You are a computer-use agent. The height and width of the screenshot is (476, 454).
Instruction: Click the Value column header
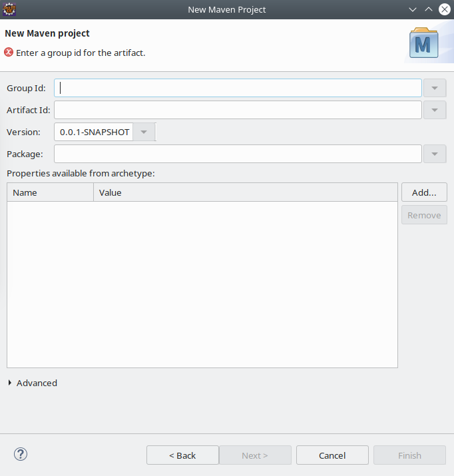tap(246, 192)
